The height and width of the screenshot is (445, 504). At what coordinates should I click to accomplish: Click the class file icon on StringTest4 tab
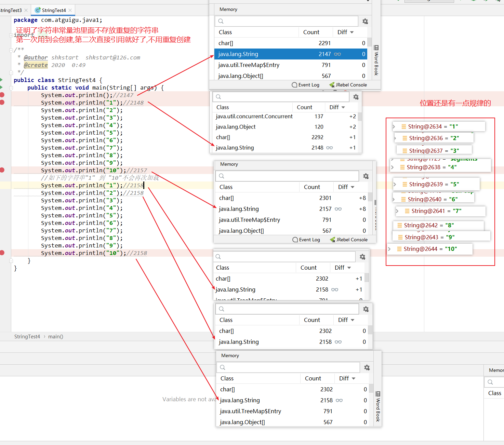[x=38, y=10]
